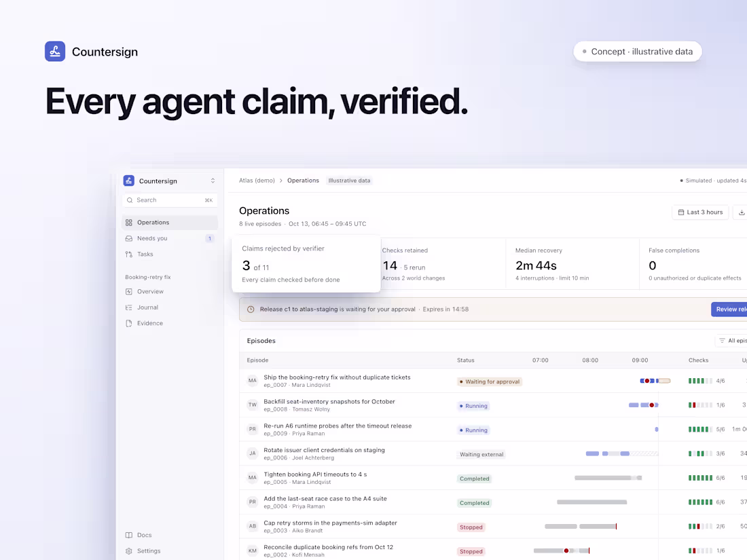Click the Checks retained metric

coord(442,264)
